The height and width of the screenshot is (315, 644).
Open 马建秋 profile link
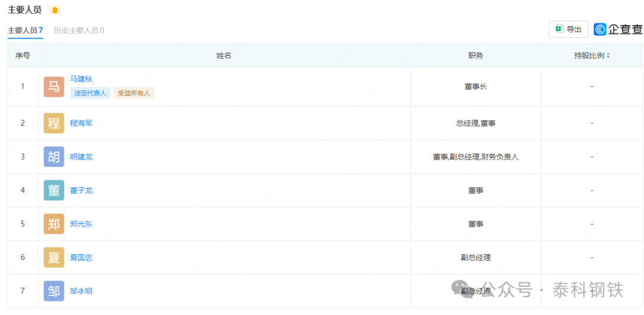(81, 79)
